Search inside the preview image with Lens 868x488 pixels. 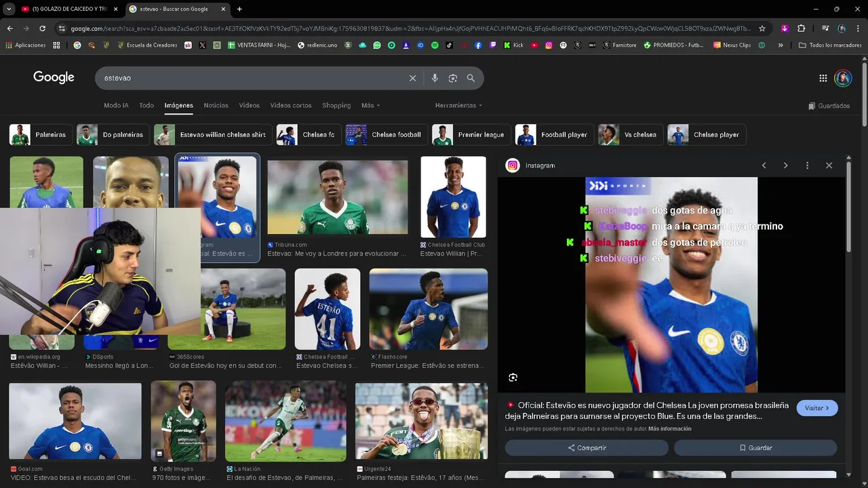[513, 378]
